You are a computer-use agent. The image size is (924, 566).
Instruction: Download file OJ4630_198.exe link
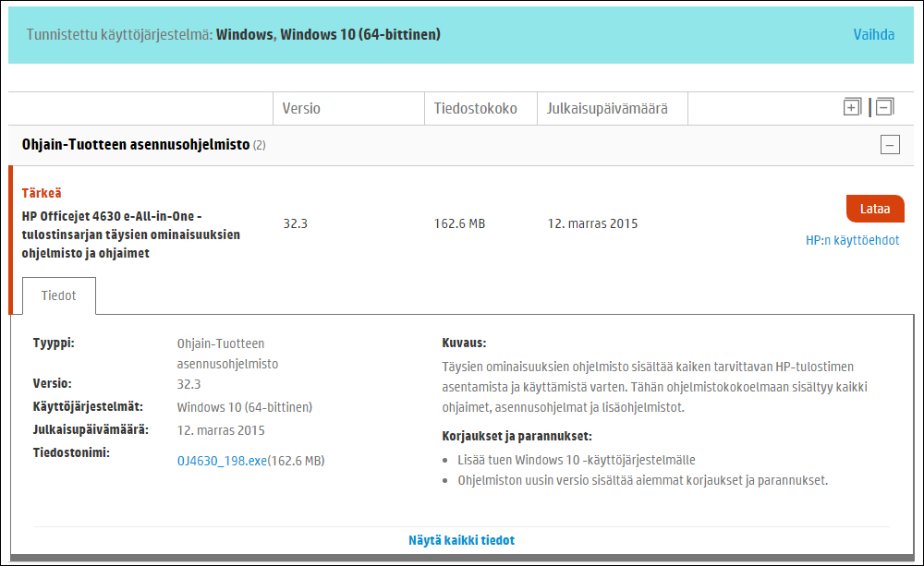pos(222,461)
